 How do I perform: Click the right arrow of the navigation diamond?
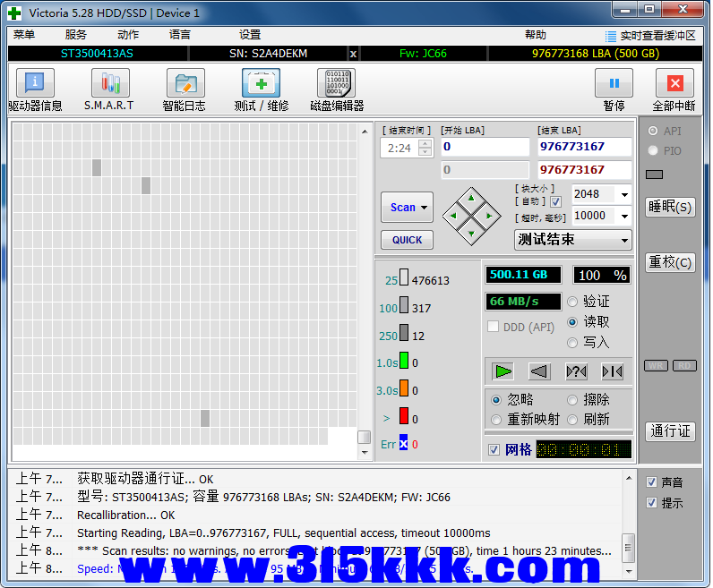click(x=489, y=216)
